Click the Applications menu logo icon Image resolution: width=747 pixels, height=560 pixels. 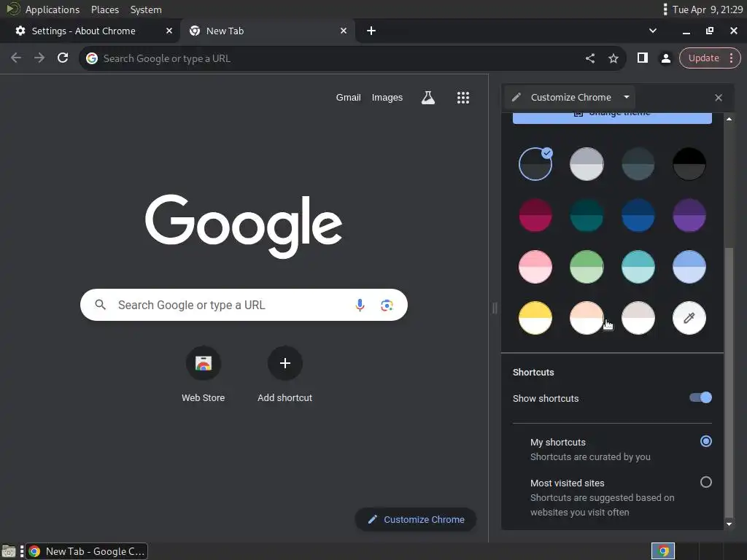point(13,9)
